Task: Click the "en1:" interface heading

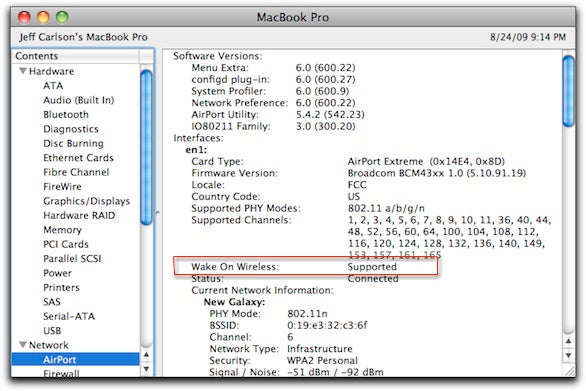Action: [x=196, y=150]
